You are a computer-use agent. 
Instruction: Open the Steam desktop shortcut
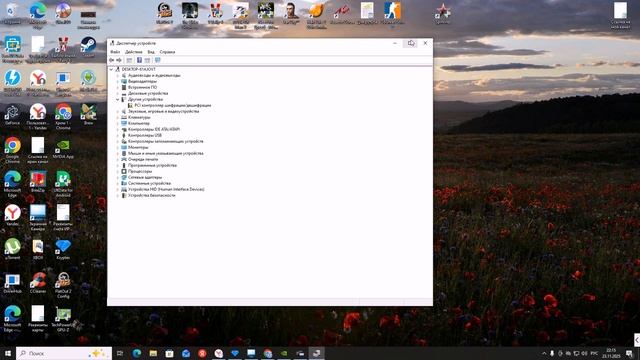pos(88,47)
